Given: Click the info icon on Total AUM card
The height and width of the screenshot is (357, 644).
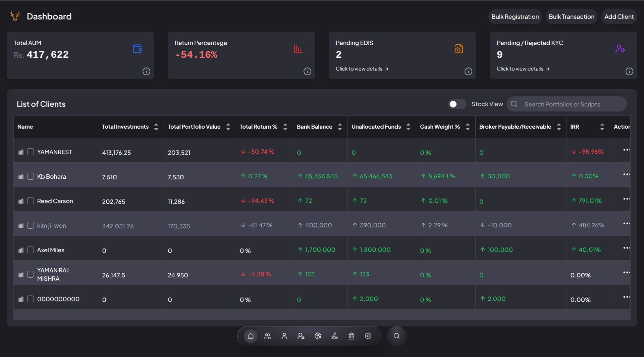Looking at the screenshot, I should (x=146, y=72).
